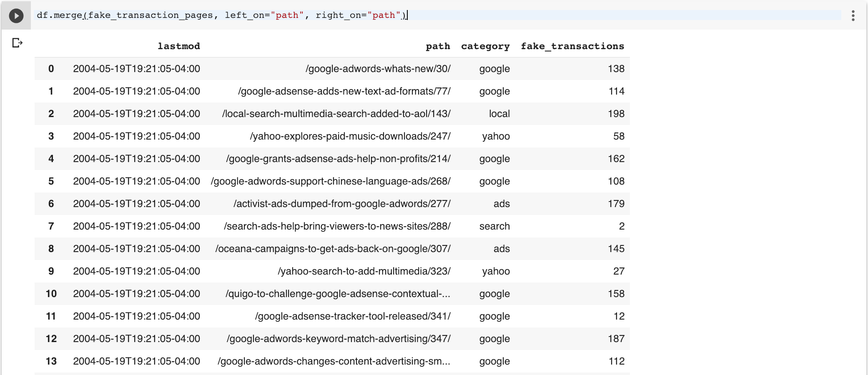Viewport: 868px width, 375px height.
Task: Click row index 13 in the table
Action: pos(51,361)
